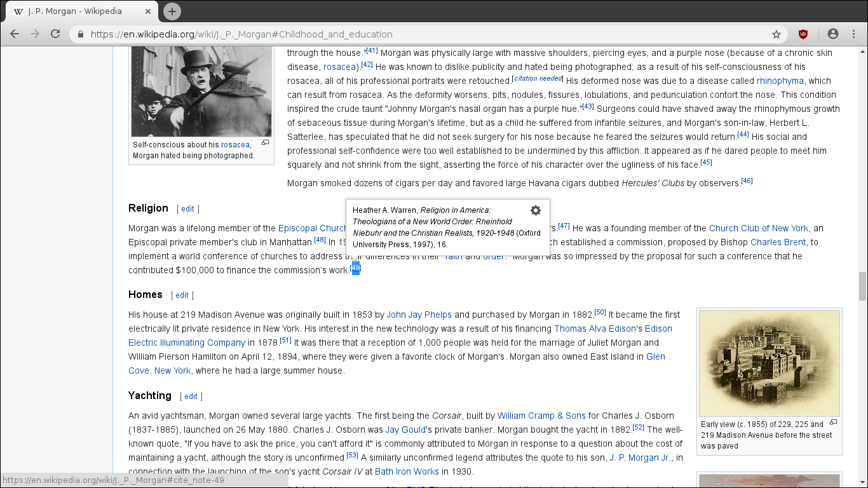Click reference [45] superscript
868x488 pixels.
tap(706, 162)
